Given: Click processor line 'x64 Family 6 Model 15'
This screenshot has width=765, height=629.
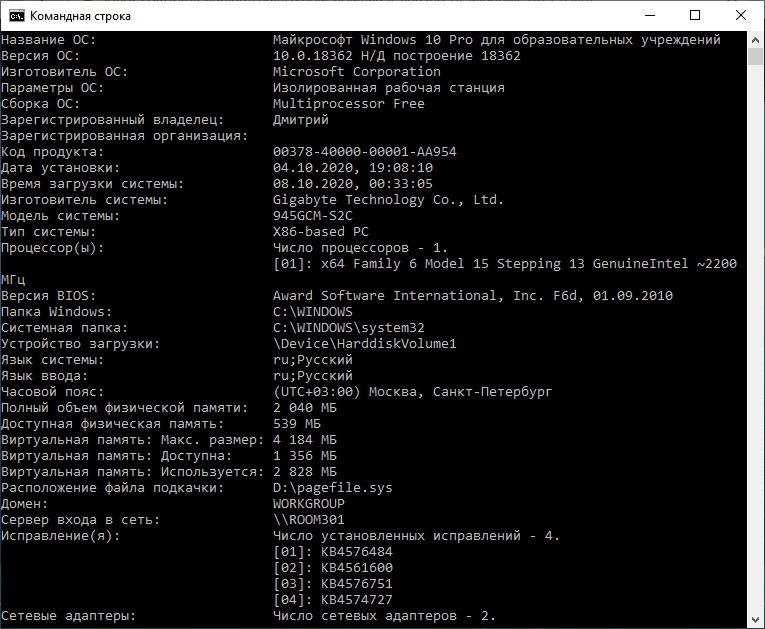Looking at the screenshot, I should [405, 264].
